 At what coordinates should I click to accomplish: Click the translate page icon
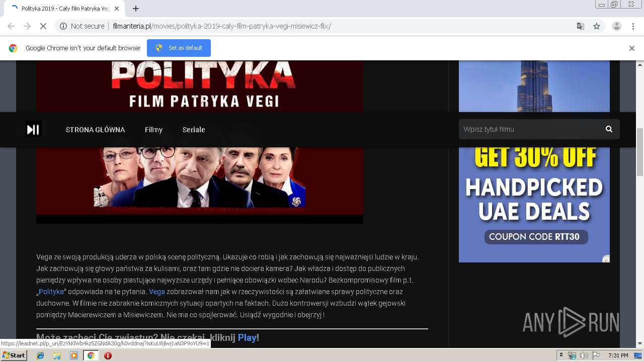[580, 26]
